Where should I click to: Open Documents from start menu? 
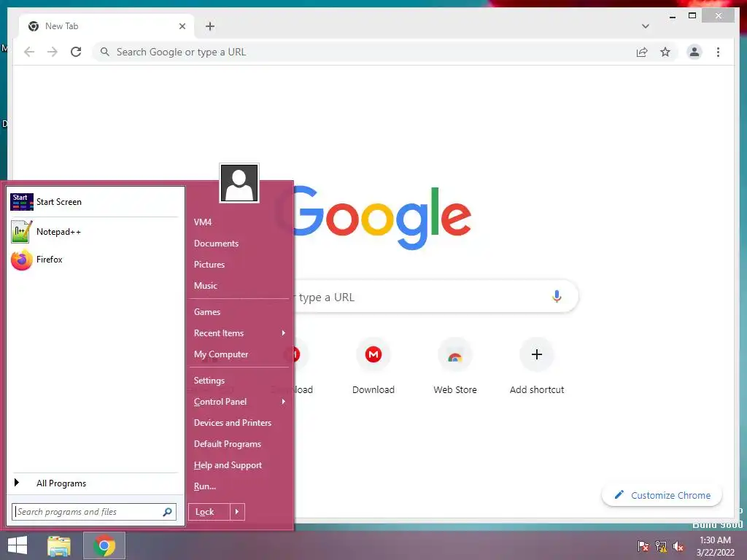(216, 244)
